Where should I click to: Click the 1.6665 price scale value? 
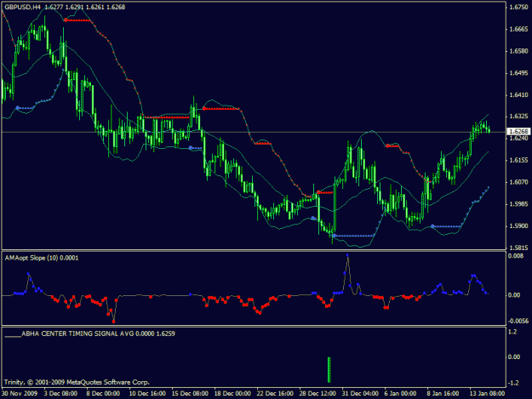(x=518, y=29)
